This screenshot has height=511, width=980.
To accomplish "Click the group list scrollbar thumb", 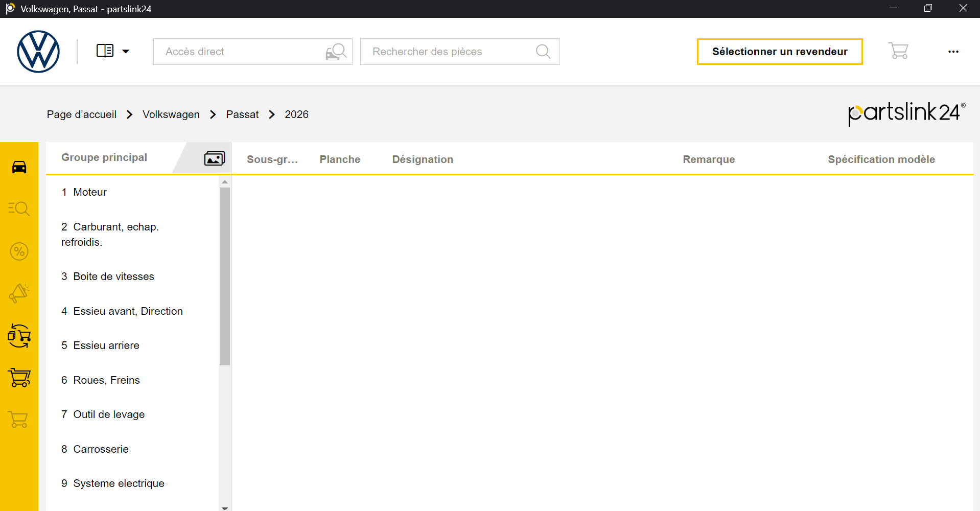I will click(225, 276).
